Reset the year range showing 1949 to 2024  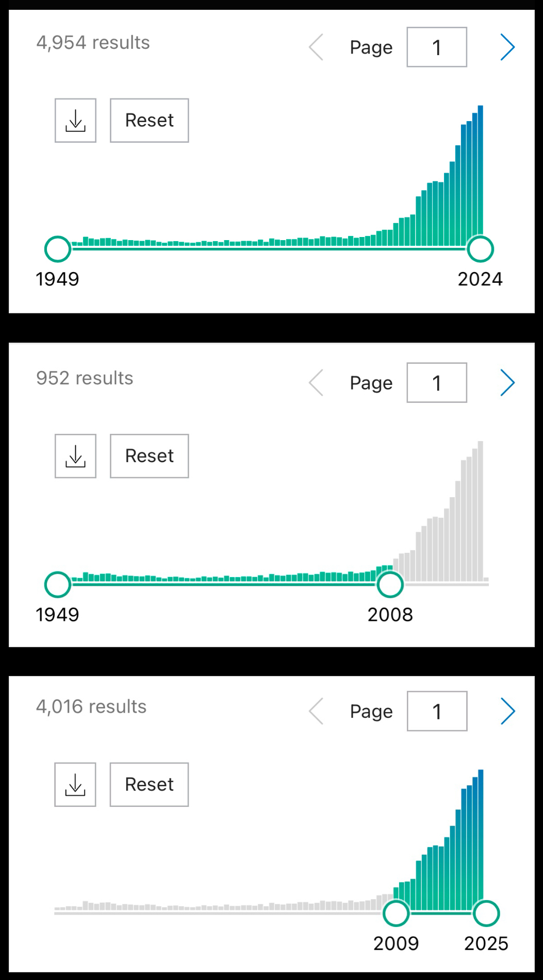coord(149,121)
